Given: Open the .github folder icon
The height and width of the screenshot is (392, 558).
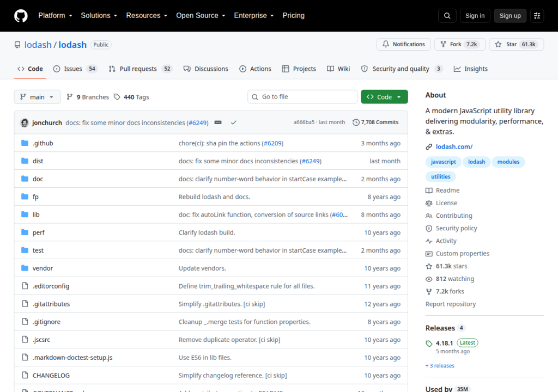Looking at the screenshot, I should [25, 143].
